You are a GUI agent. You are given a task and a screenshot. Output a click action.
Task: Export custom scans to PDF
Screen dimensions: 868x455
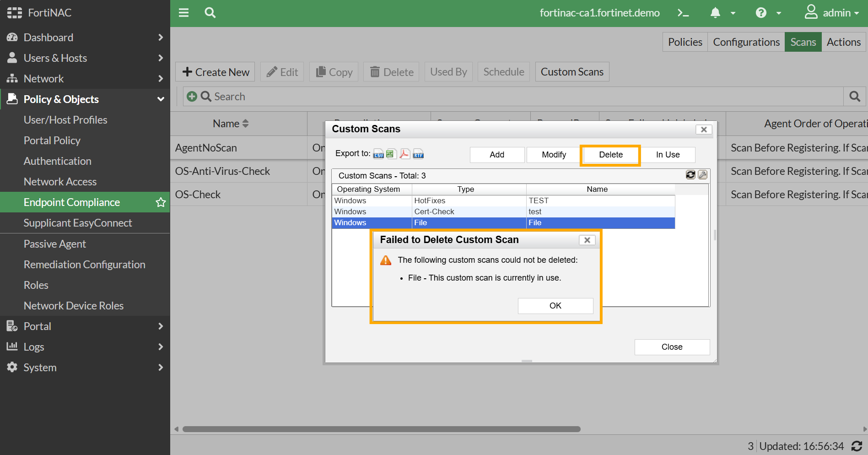coord(404,154)
